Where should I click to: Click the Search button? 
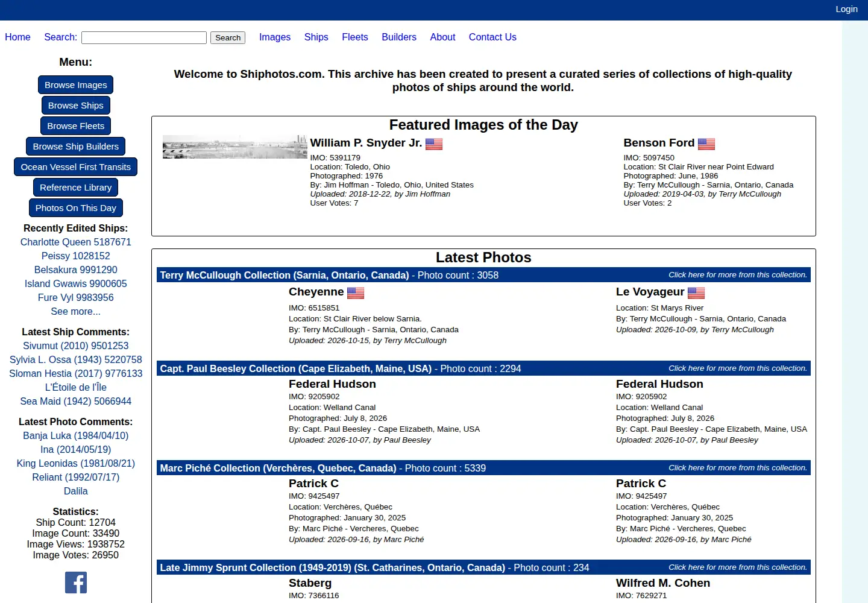pos(228,37)
